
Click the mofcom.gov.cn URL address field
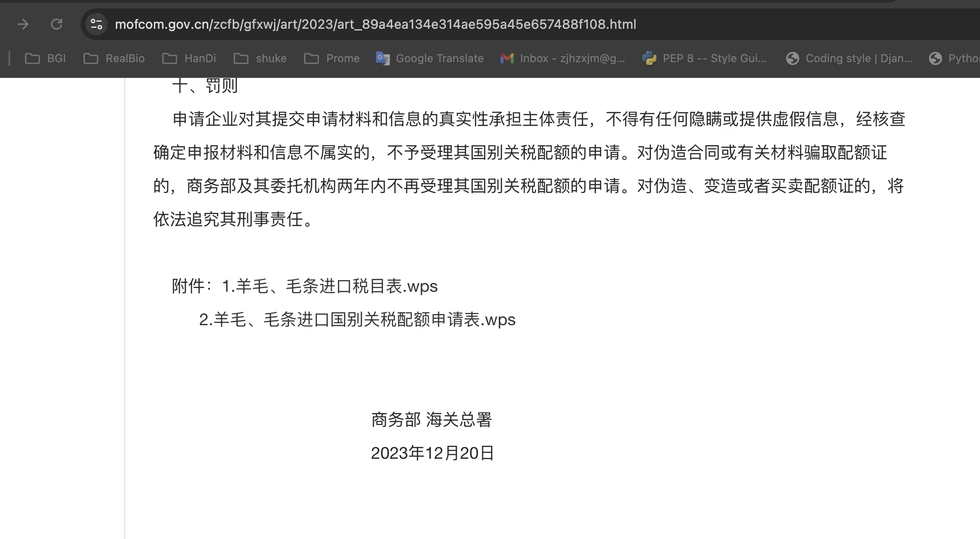[375, 24]
